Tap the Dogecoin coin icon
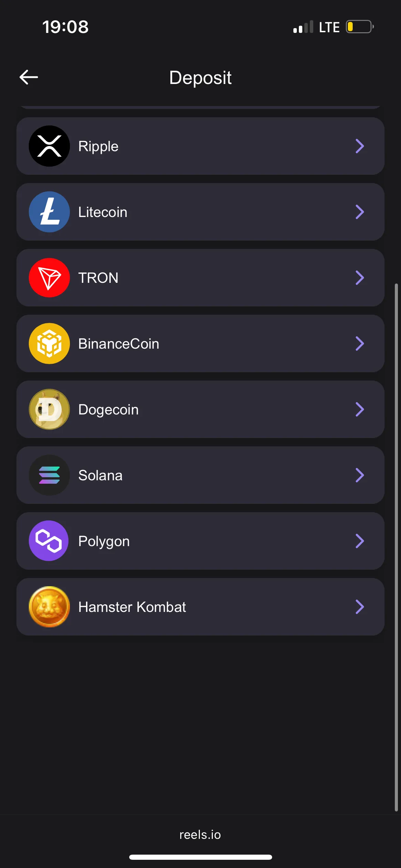 [49, 409]
